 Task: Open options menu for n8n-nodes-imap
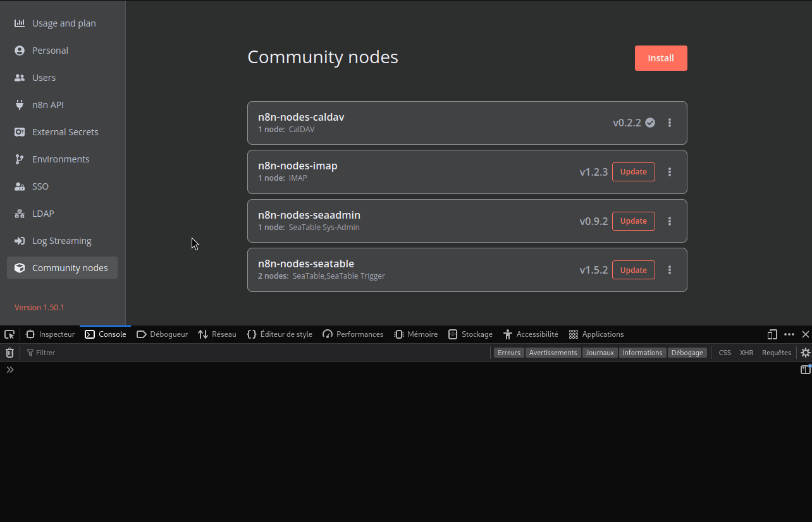[670, 172]
